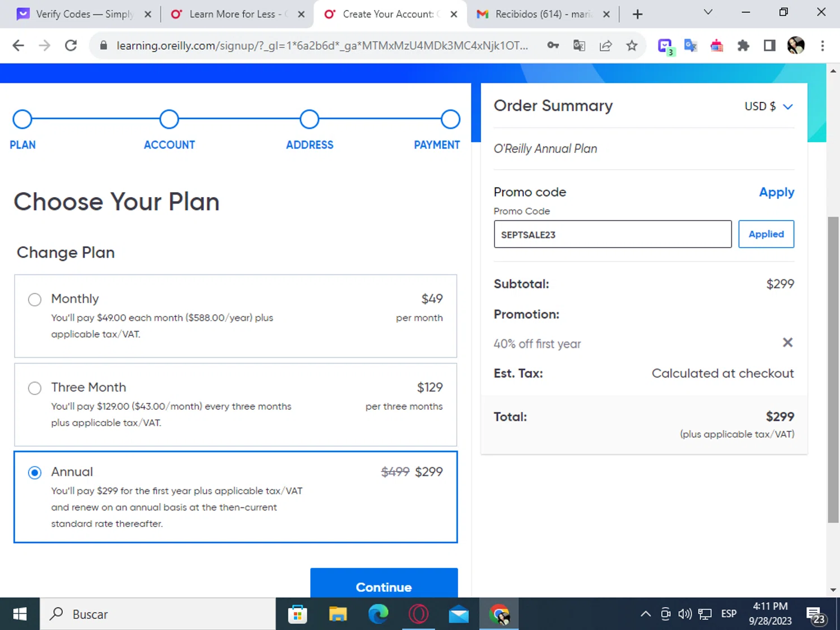Open the purple extension with badge 3
Screen dimensions: 840x630
[x=665, y=46]
